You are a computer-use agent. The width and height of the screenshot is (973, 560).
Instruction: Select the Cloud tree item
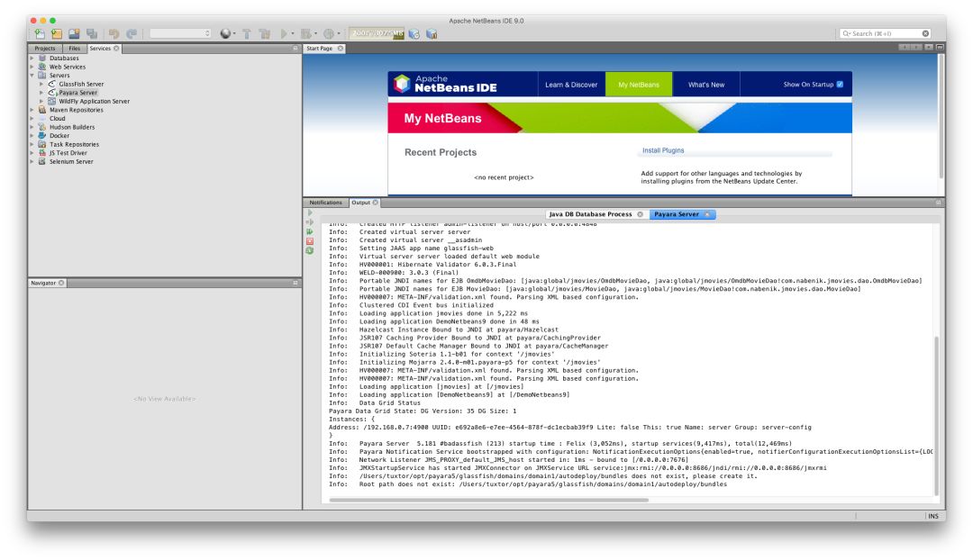[x=57, y=119]
